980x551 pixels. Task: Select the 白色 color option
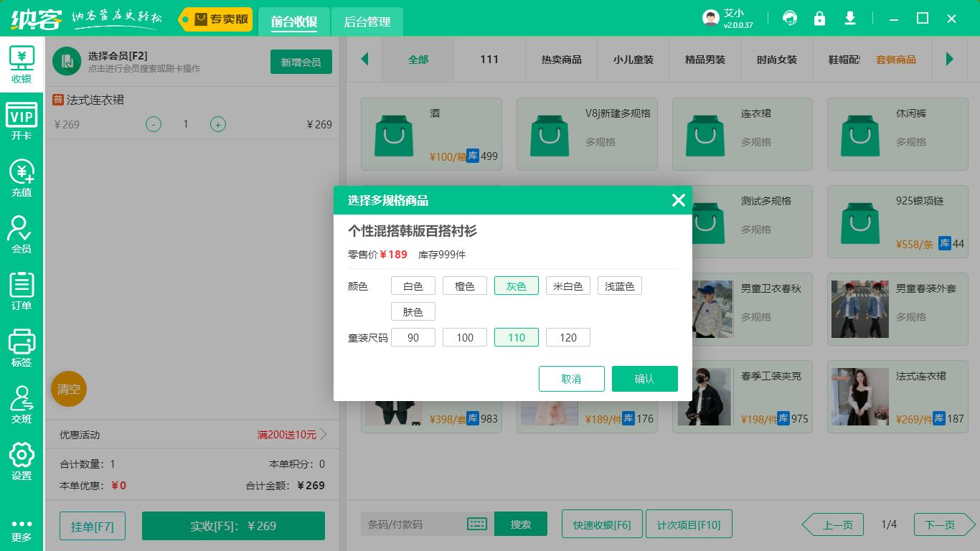[413, 285]
